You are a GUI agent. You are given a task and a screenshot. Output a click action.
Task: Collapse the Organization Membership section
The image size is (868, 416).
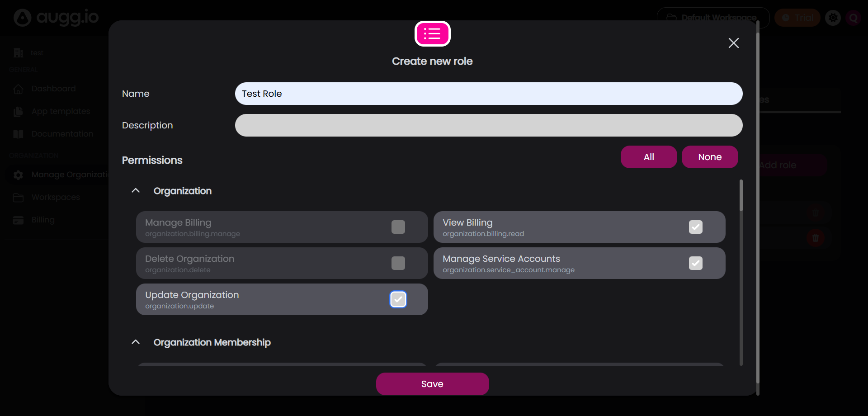[136, 342]
